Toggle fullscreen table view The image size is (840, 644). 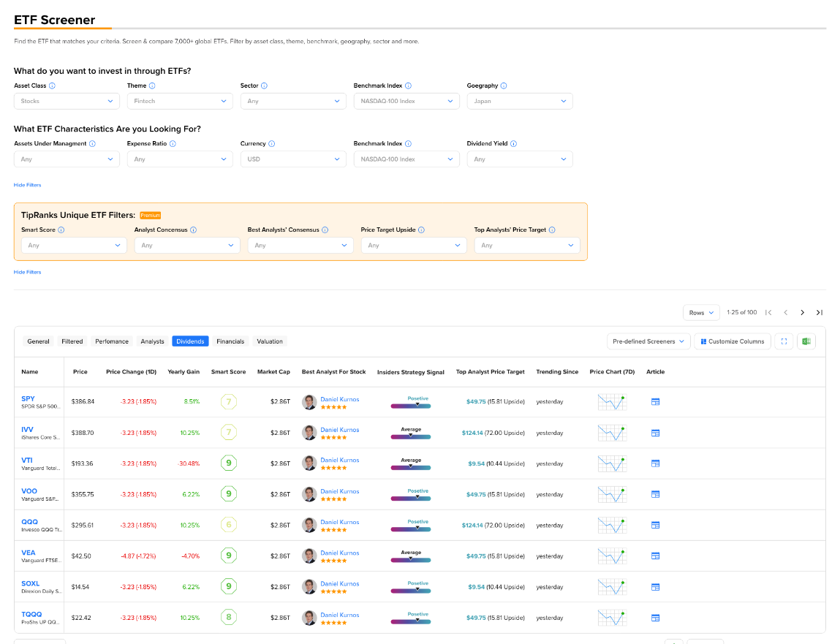tap(784, 341)
